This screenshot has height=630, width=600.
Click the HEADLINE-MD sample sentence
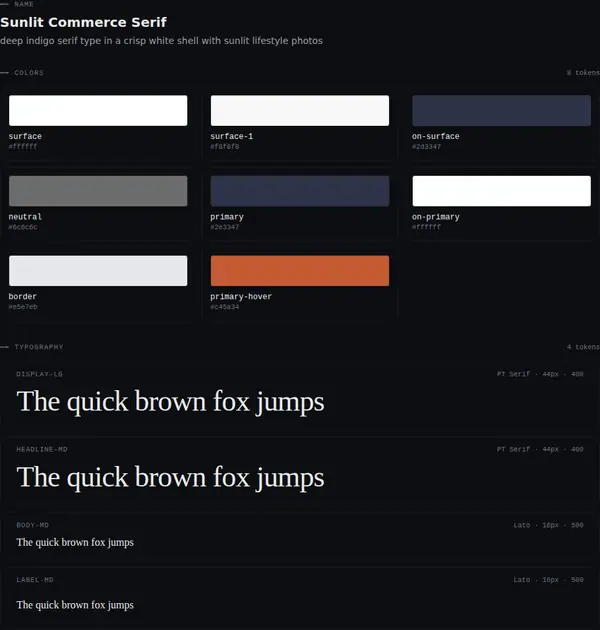(170, 478)
